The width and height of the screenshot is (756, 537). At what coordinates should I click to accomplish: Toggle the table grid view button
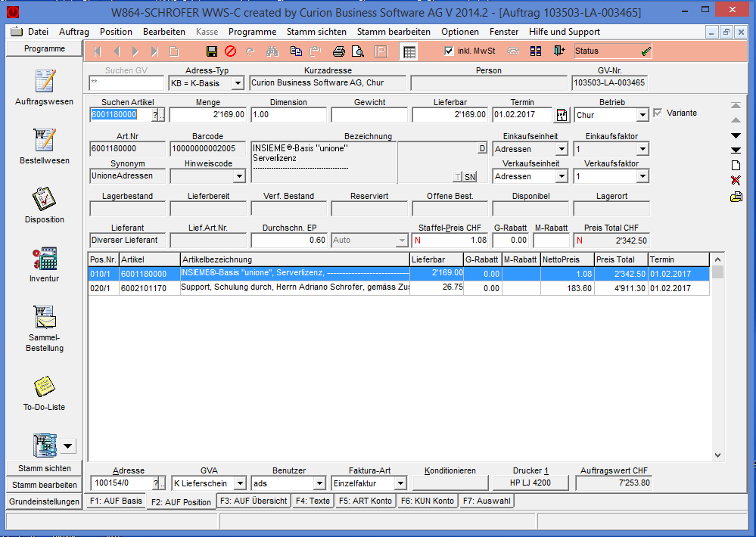point(409,51)
